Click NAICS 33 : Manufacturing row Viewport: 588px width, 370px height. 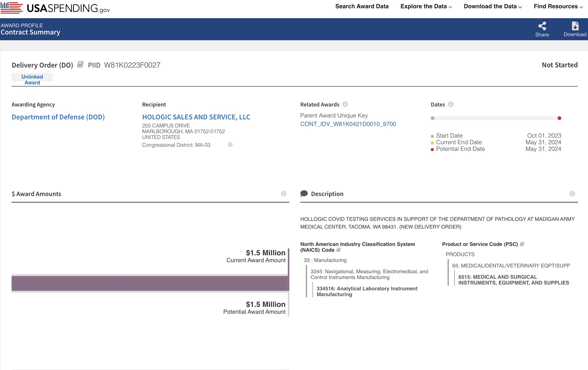tap(325, 260)
